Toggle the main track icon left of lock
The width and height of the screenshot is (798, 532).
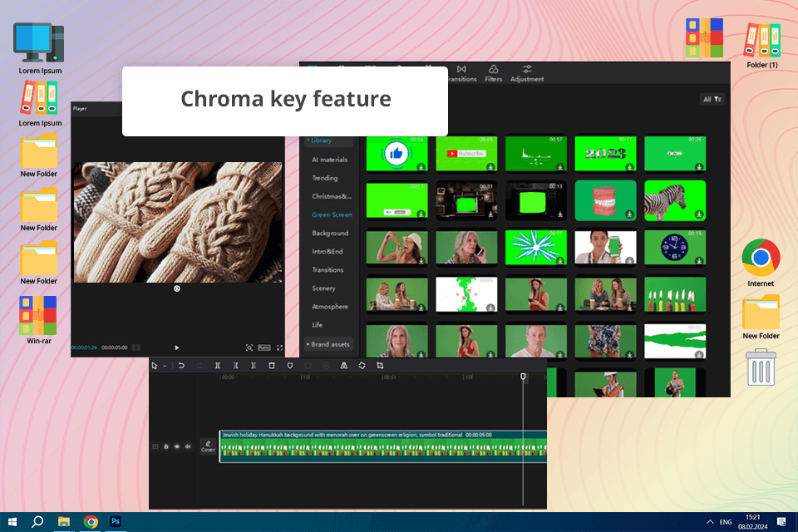click(x=155, y=446)
